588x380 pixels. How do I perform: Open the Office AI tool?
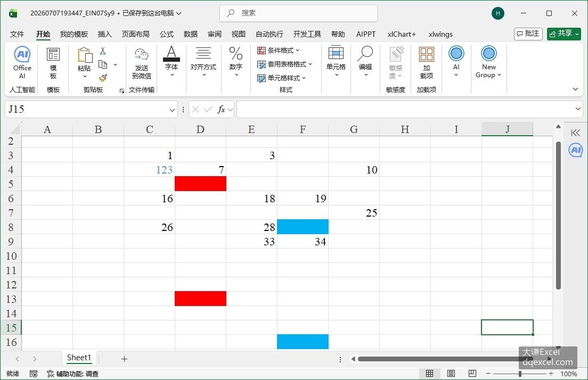click(x=22, y=62)
